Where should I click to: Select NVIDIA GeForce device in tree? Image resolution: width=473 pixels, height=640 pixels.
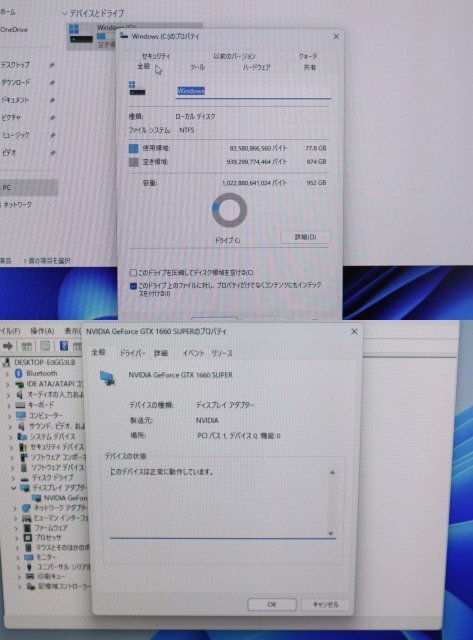[65, 498]
